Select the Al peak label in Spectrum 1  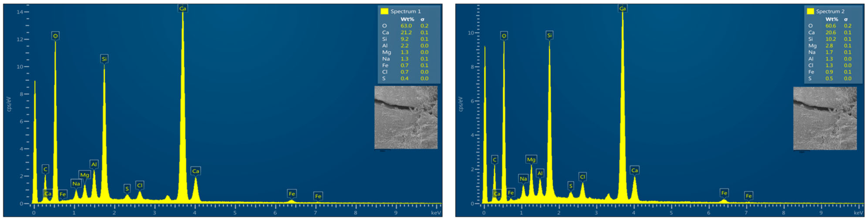coord(94,164)
